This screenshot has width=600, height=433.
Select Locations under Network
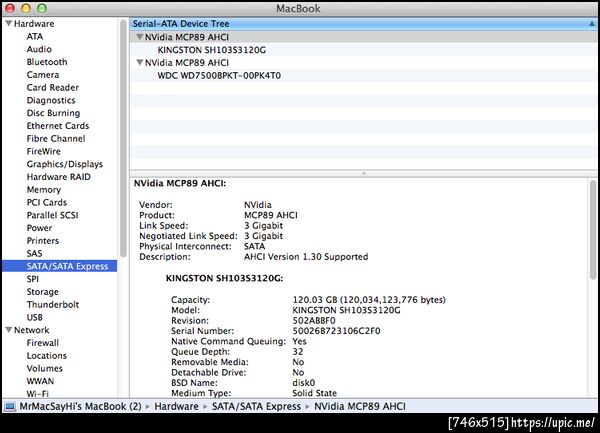[x=46, y=355]
